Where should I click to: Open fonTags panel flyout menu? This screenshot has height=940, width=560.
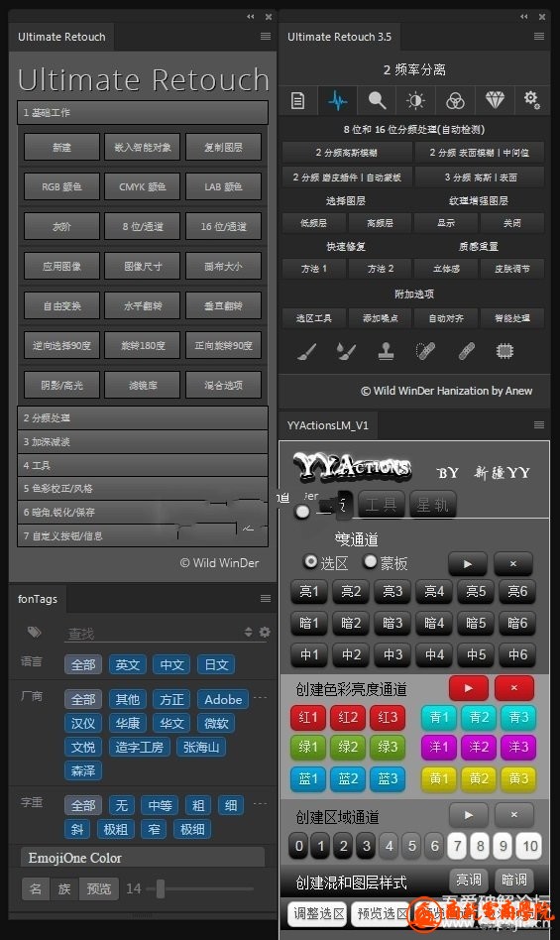tap(266, 598)
